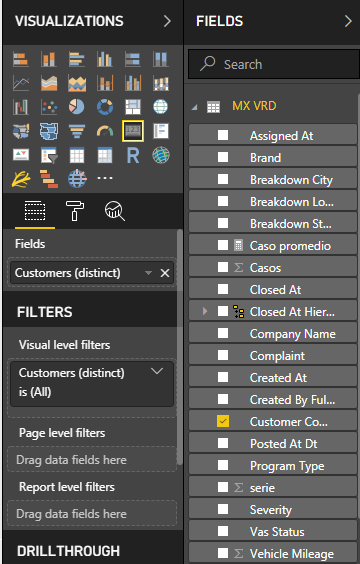Viewport: 360px width, 564px height.
Task: Check the Assigned At field
Action: tap(223, 135)
